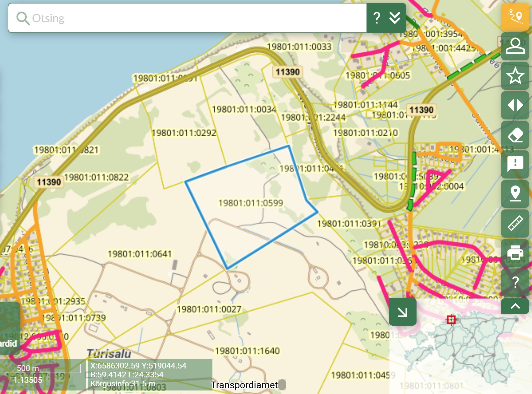Open favorites star icon
Image resolution: width=532 pixels, height=394 pixels.
pos(515,76)
